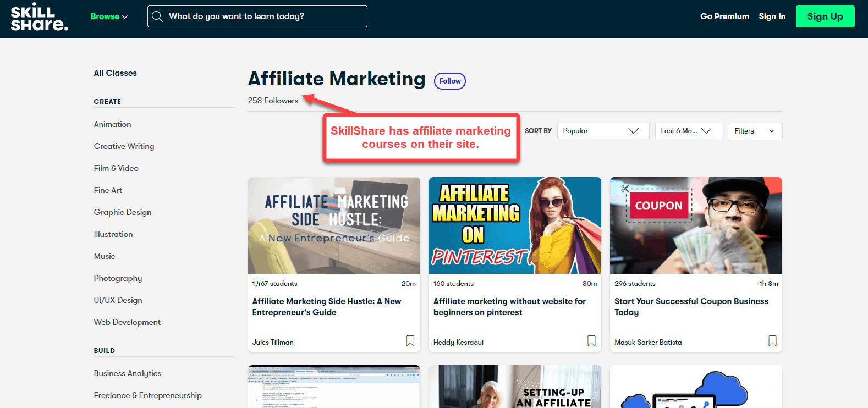Click the '30m' duration text
The height and width of the screenshot is (408, 868).
pyautogui.click(x=590, y=284)
